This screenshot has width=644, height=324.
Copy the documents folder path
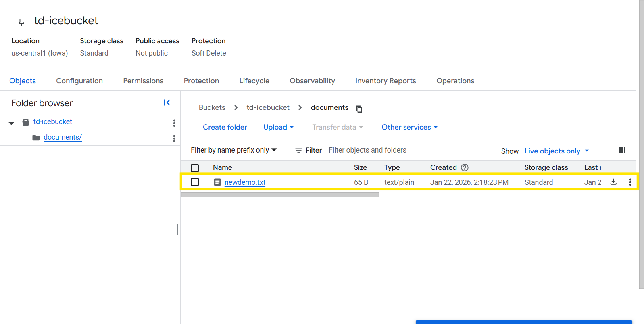click(x=359, y=109)
